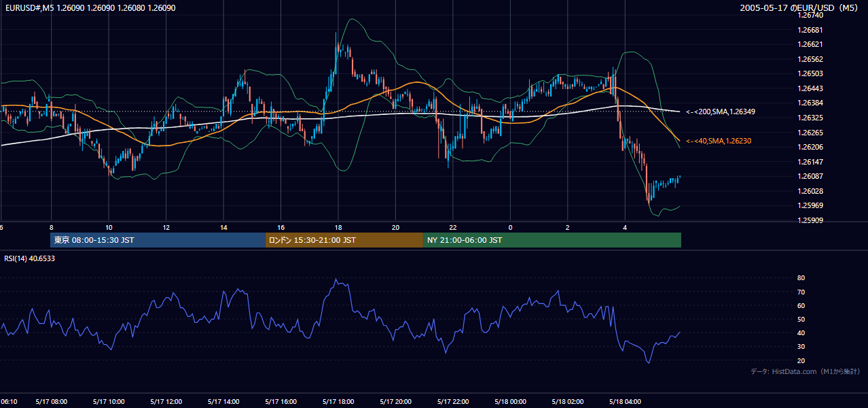Viewport: 868px width, 408px height.
Task: Click RSI scale value 70
Action: [801, 292]
